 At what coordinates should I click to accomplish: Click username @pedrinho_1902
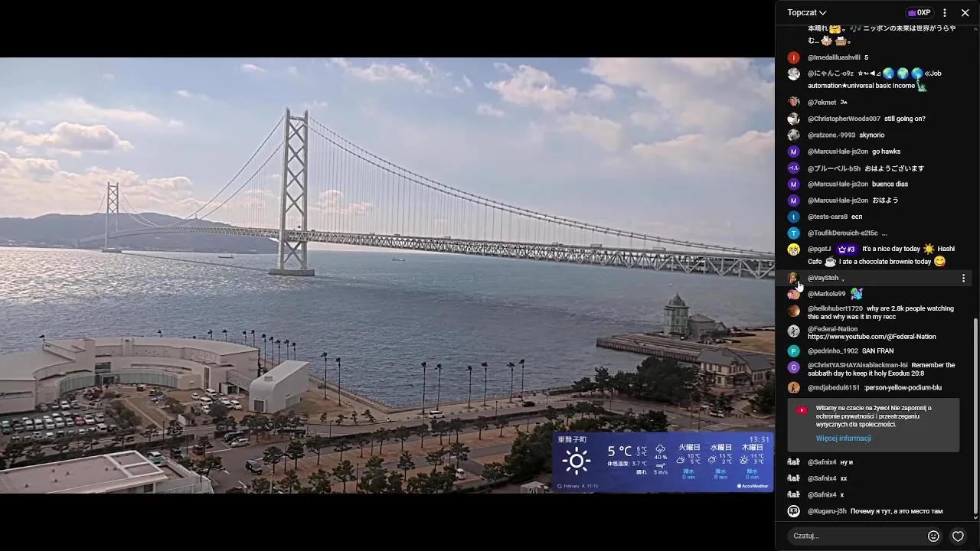coord(833,351)
